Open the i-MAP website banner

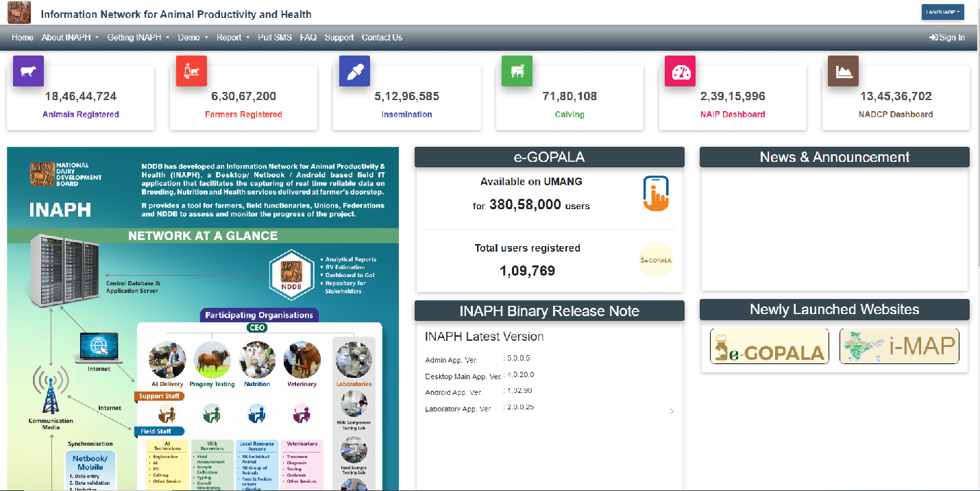coord(899,346)
